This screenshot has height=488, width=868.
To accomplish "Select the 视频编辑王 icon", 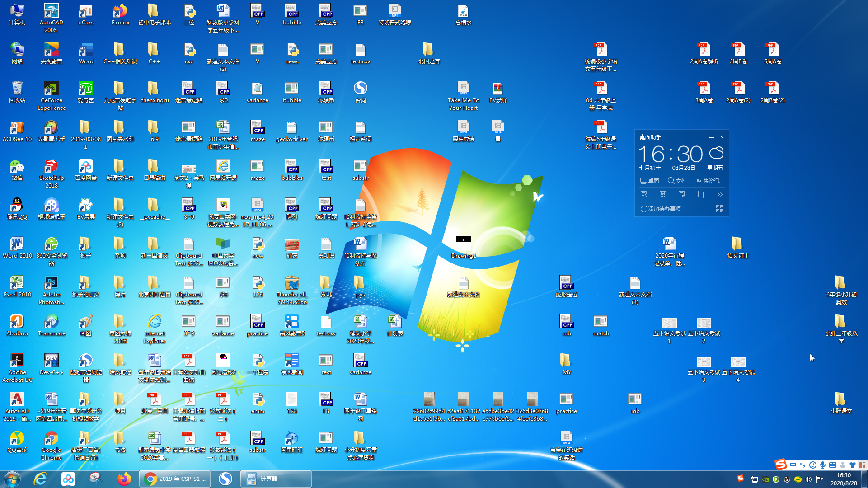I will pyautogui.click(x=52, y=209).
